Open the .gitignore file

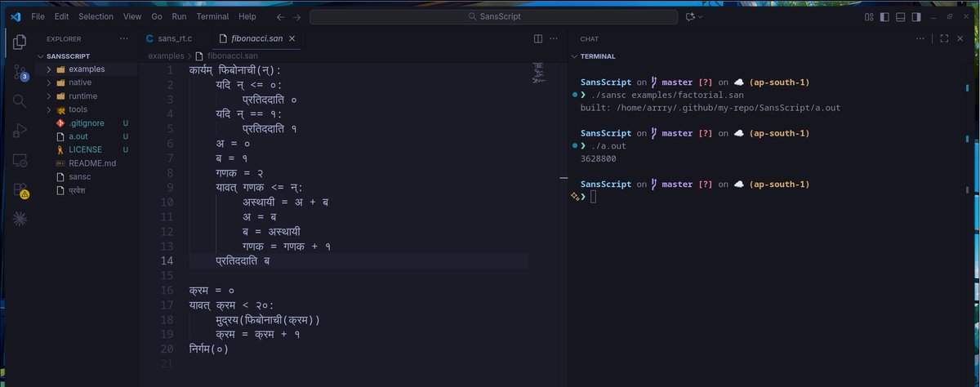point(85,122)
